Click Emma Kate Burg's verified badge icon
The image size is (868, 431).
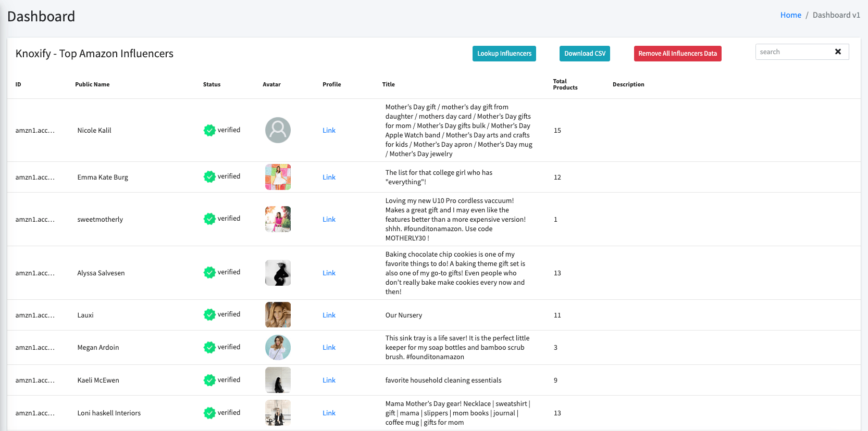(x=209, y=177)
